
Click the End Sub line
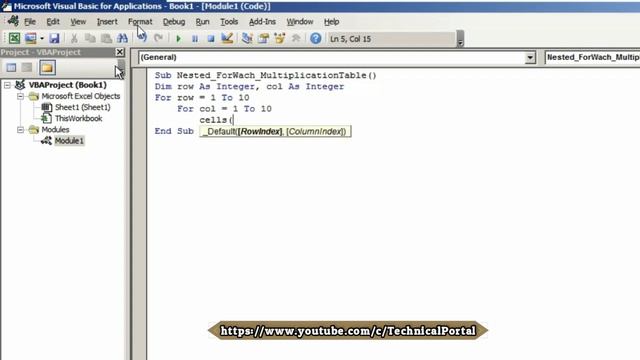[174, 131]
